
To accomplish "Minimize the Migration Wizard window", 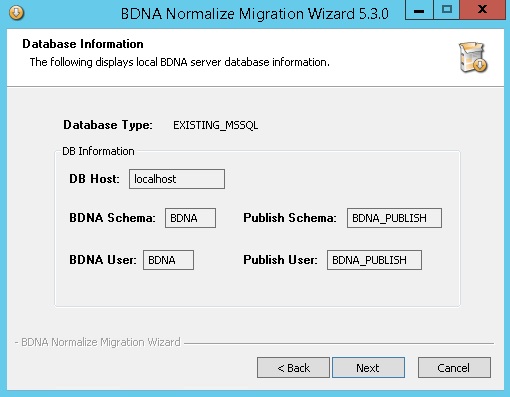I will 419,10.
